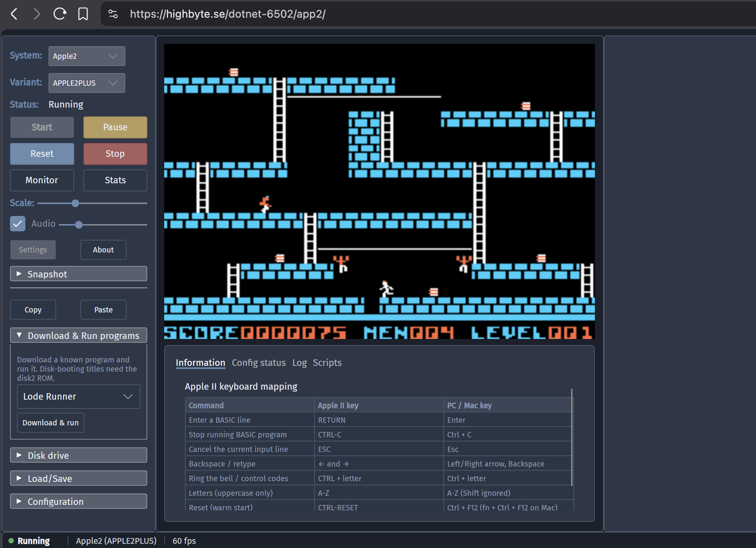Toggle the Audio checkbox
The height and width of the screenshot is (548, 756).
tap(18, 224)
